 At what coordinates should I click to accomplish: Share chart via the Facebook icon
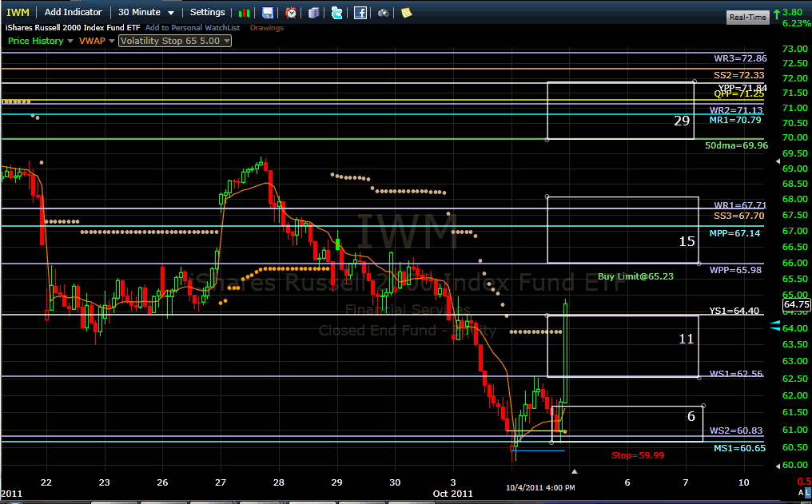click(360, 13)
